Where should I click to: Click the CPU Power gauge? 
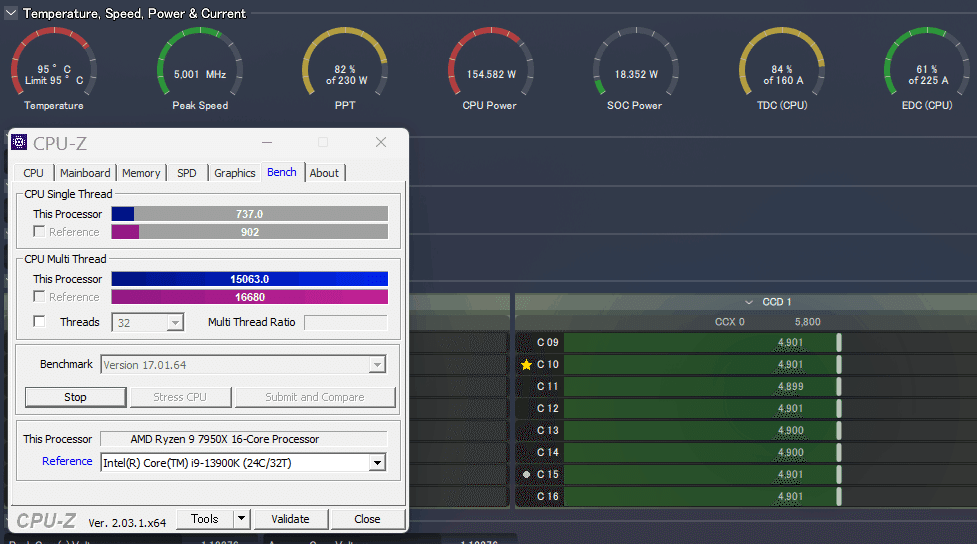coord(490,69)
